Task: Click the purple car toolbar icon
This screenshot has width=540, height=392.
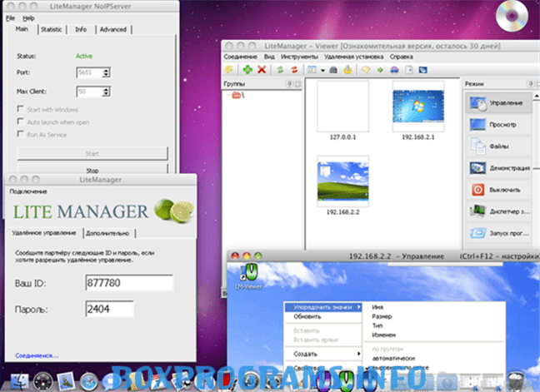Action: click(395, 70)
